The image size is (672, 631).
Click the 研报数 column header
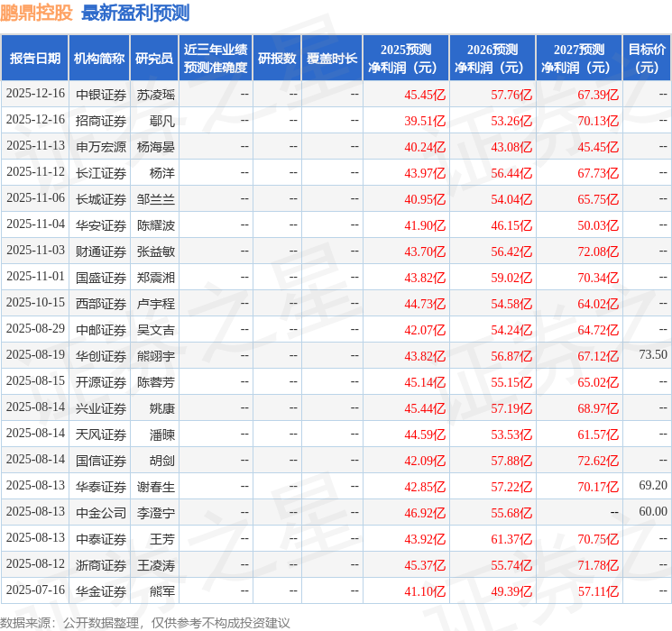click(277, 59)
